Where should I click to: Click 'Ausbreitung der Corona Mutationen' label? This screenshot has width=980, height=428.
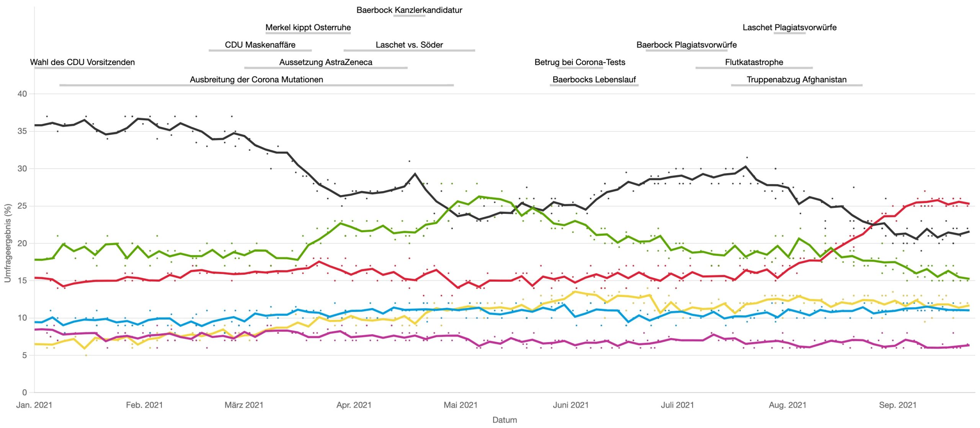point(256,79)
